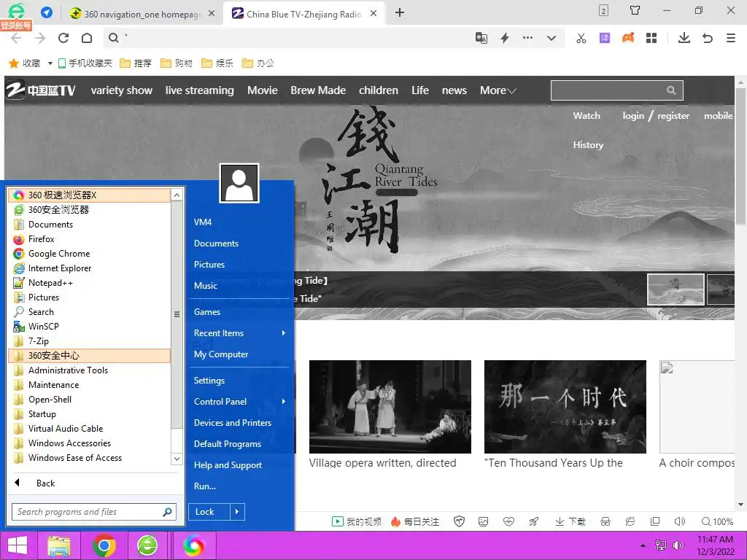Expand the Recent Items submenu
This screenshot has width=747, height=560.
click(x=239, y=332)
